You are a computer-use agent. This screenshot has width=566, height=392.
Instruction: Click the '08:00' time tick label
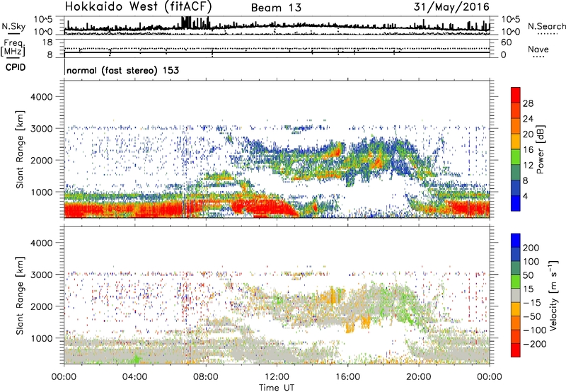206,377
